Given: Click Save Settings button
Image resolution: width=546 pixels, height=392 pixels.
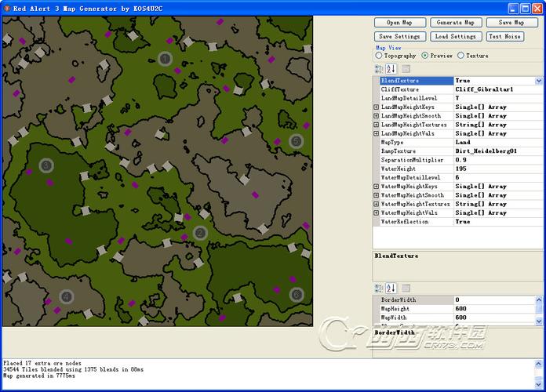Looking at the screenshot, I should pyautogui.click(x=399, y=37).
